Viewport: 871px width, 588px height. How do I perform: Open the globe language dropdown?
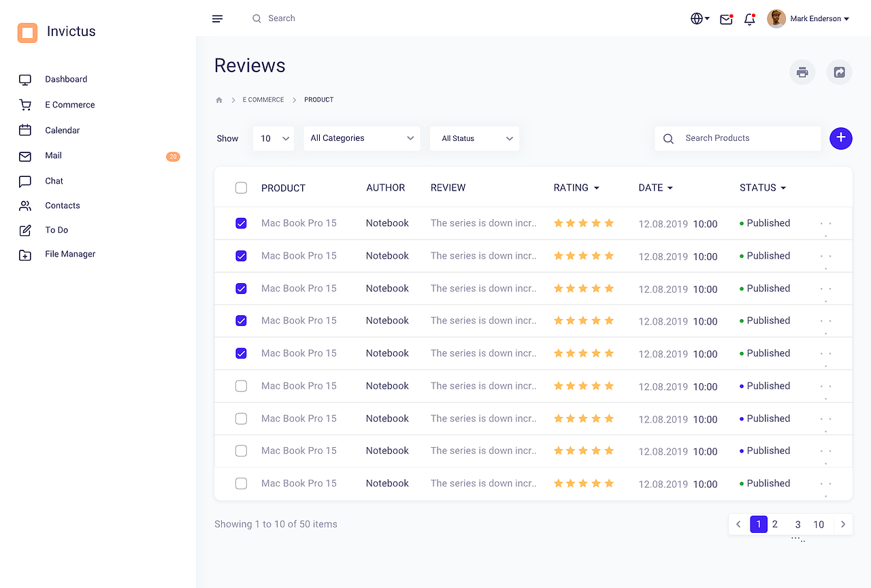tap(700, 19)
